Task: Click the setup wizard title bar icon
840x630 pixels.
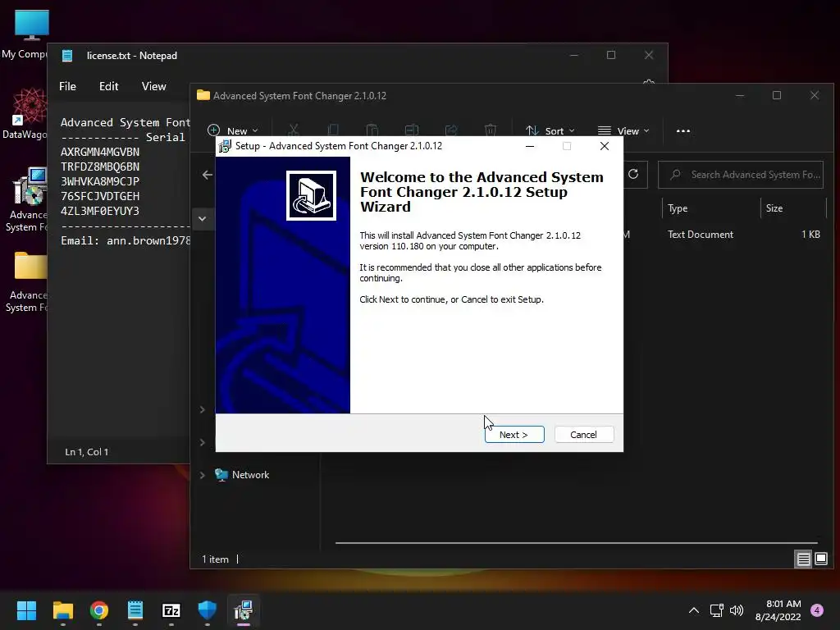Action: point(225,146)
